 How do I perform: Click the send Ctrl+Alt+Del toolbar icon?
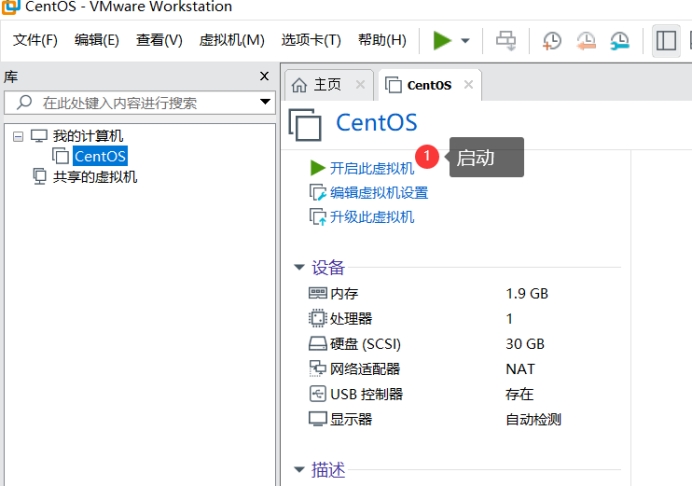point(506,41)
